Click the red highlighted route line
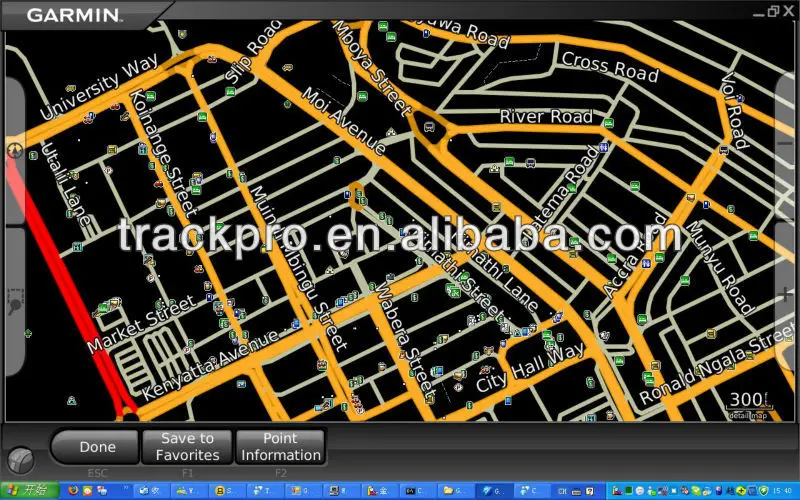This screenshot has width=800, height=500. (60, 290)
